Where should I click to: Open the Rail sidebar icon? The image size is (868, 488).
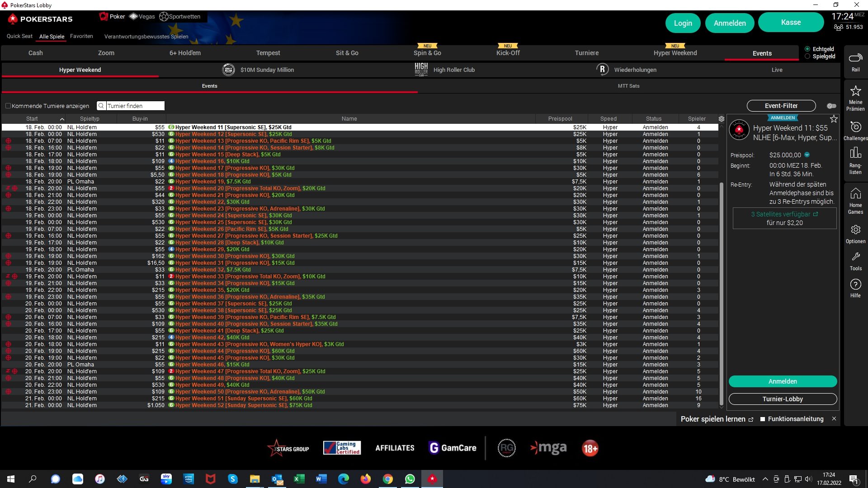[855, 58]
